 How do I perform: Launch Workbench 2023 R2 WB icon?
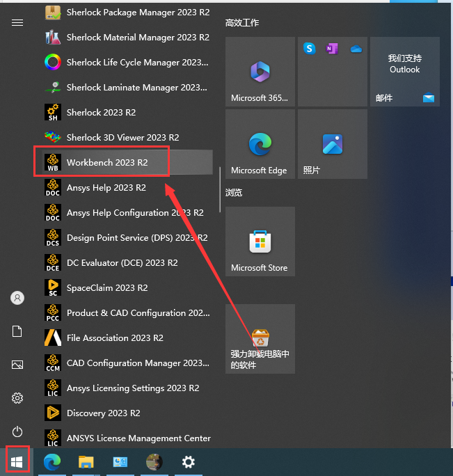53,162
